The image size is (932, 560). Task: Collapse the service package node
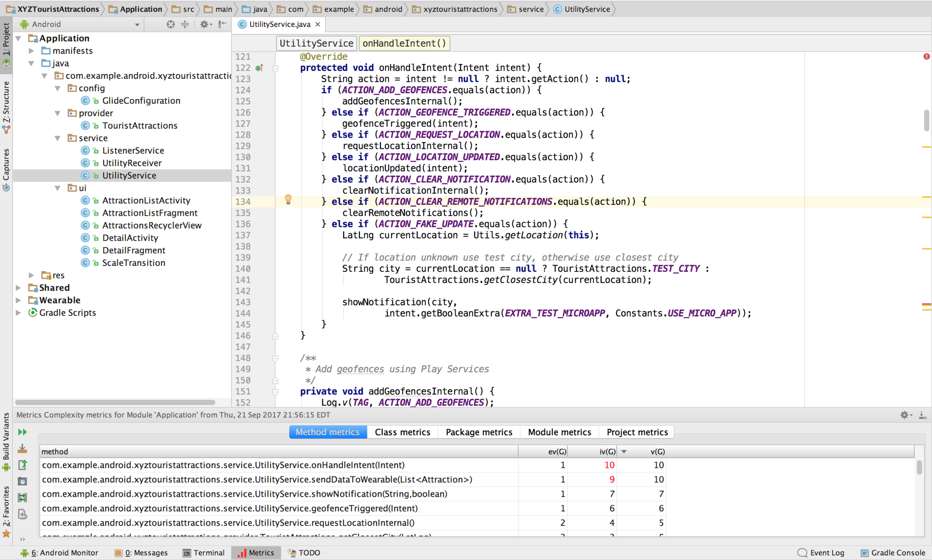coord(58,138)
